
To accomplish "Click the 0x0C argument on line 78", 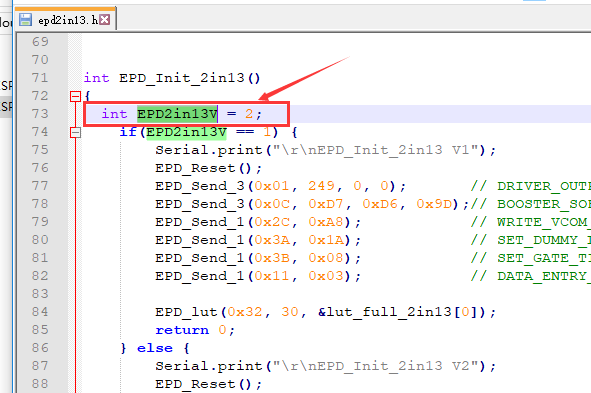I will click(x=272, y=204).
